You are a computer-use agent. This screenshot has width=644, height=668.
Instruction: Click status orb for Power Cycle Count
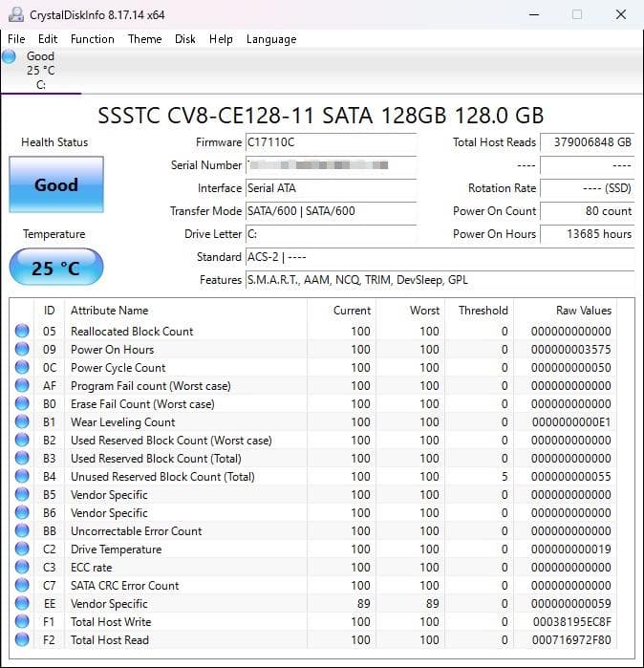tap(22, 367)
